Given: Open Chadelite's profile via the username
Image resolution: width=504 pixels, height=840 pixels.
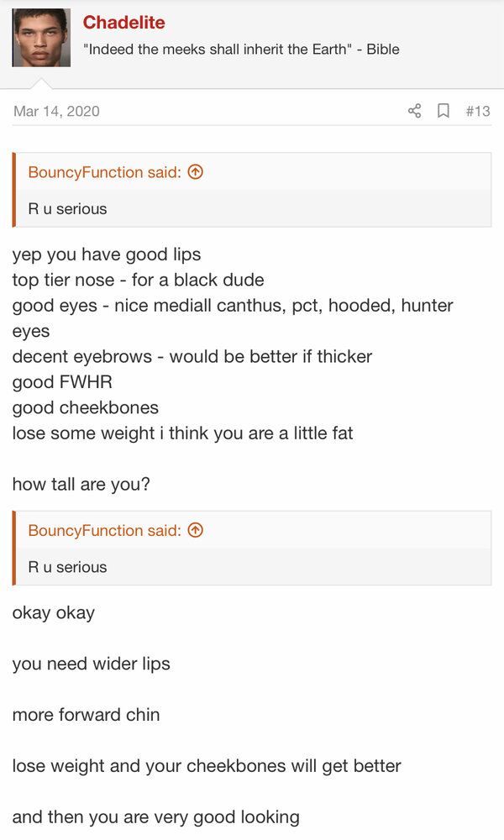Looking at the screenshot, I should (x=123, y=23).
